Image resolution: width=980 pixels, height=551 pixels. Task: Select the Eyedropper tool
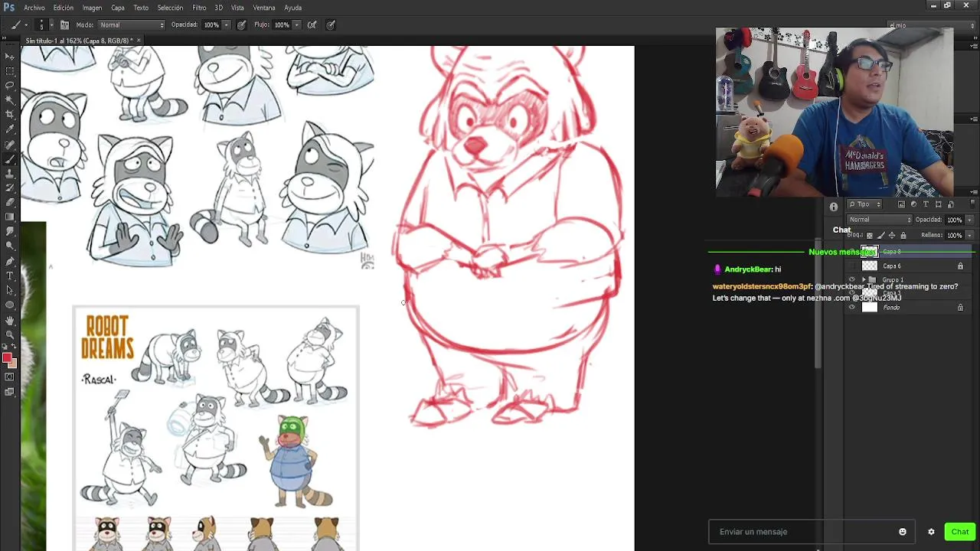click(x=9, y=129)
